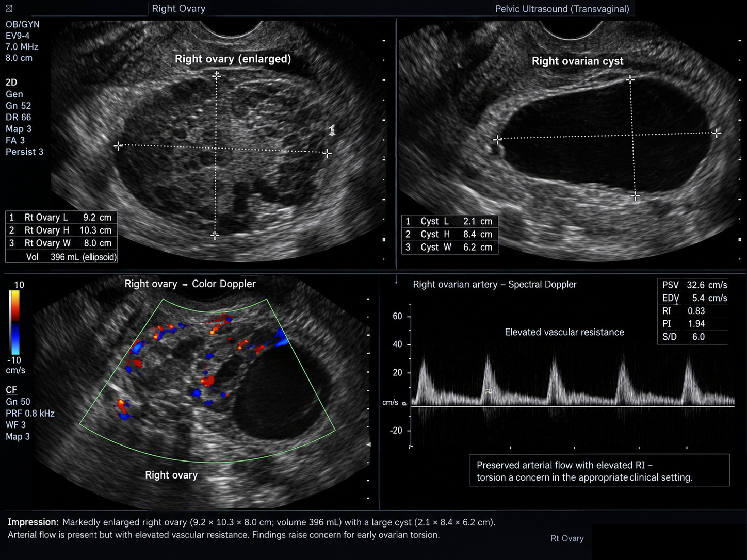Click the '7.0 MHz' frequency setting

[22, 47]
